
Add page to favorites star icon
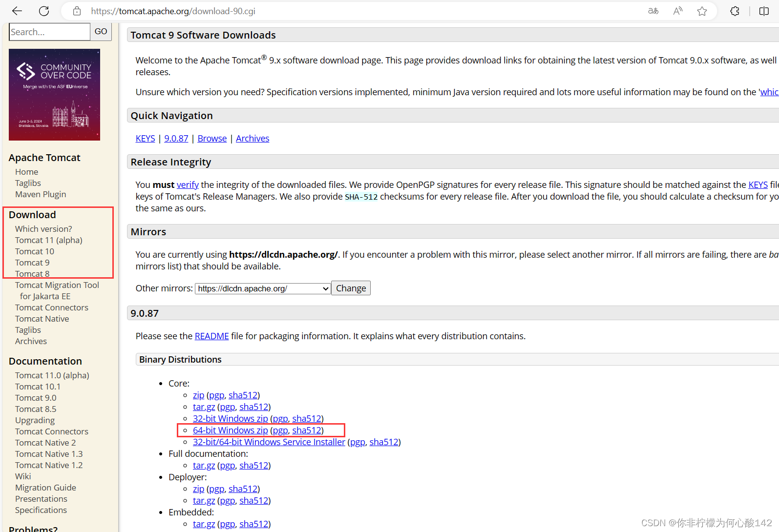(x=702, y=11)
